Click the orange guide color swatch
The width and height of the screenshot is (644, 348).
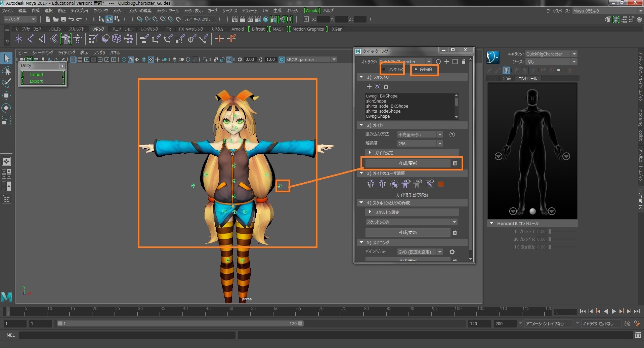tap(441, 184)
